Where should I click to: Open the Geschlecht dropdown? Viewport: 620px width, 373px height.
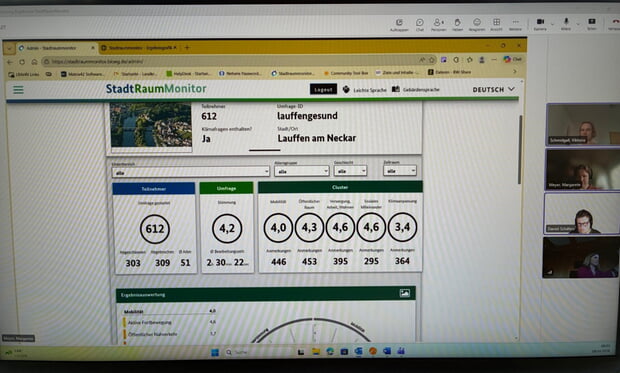pos(350,171)
